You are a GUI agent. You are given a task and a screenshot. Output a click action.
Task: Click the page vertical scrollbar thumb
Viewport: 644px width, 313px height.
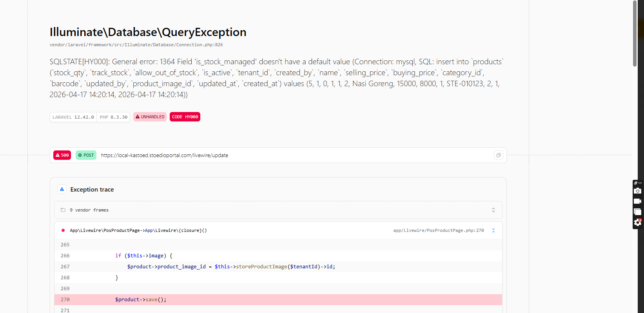635,33
